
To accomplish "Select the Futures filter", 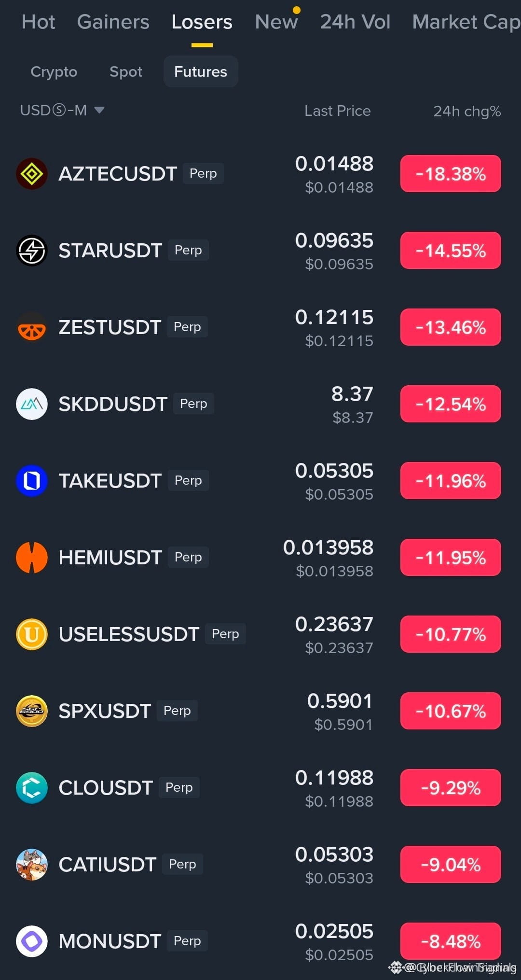I will pos(201,71).
